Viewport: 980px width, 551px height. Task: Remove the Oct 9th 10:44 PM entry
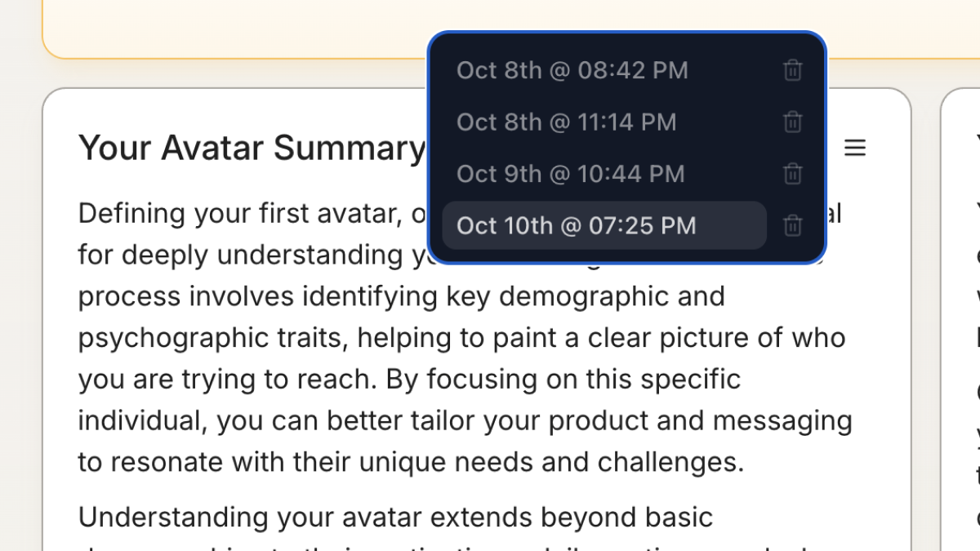[x=792, y=174]
